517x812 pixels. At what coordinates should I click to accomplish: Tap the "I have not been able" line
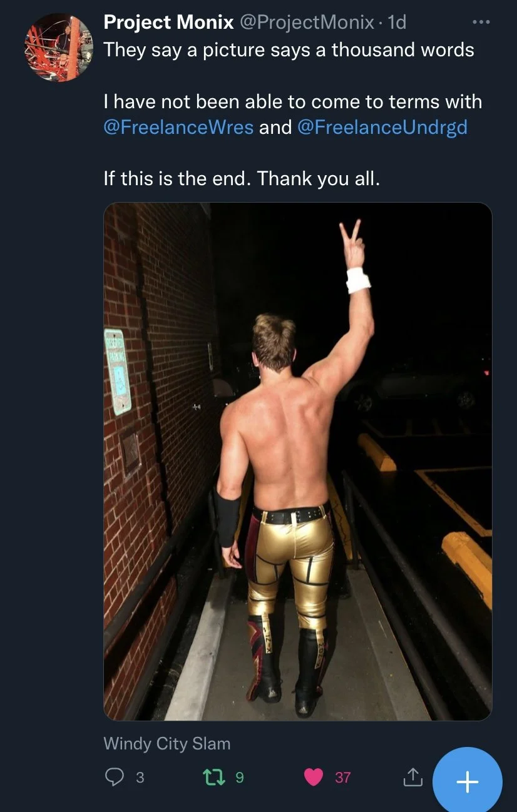293,101
